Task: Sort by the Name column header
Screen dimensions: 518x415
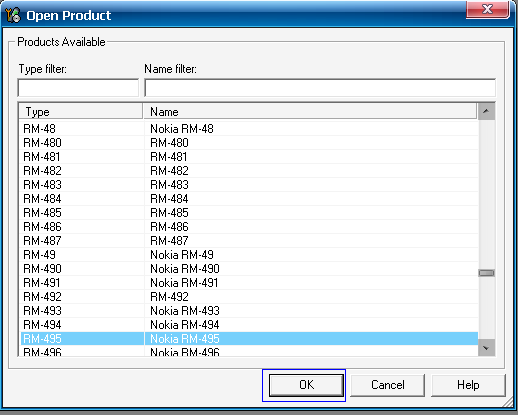Action: pyautogui.click(x=310, y=111)
